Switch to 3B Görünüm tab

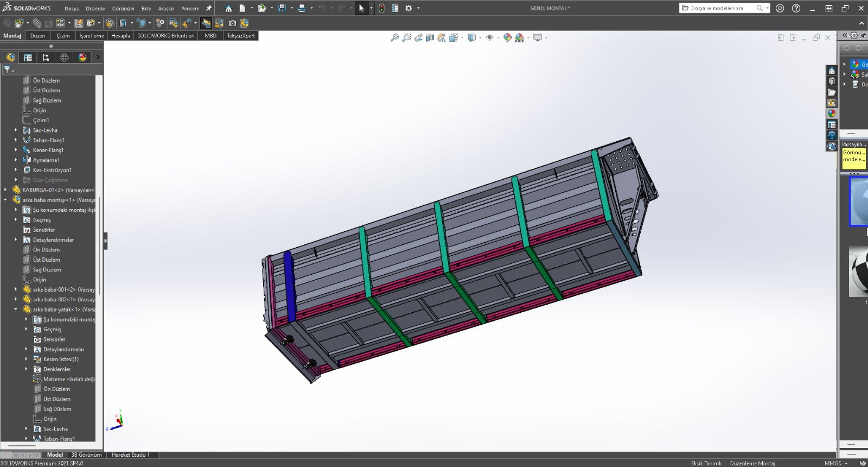(x=86, y=455)
